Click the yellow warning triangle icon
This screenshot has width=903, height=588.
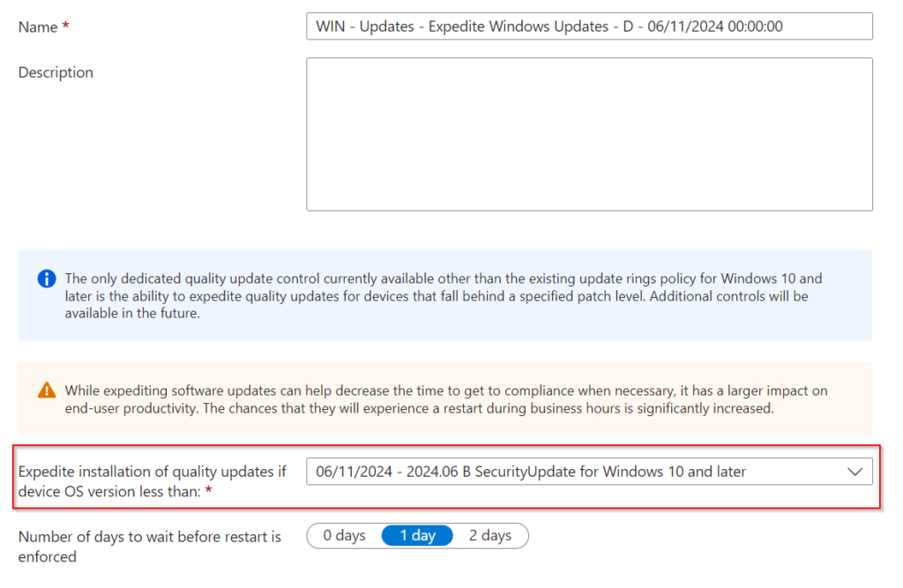(x=46, y=391)
